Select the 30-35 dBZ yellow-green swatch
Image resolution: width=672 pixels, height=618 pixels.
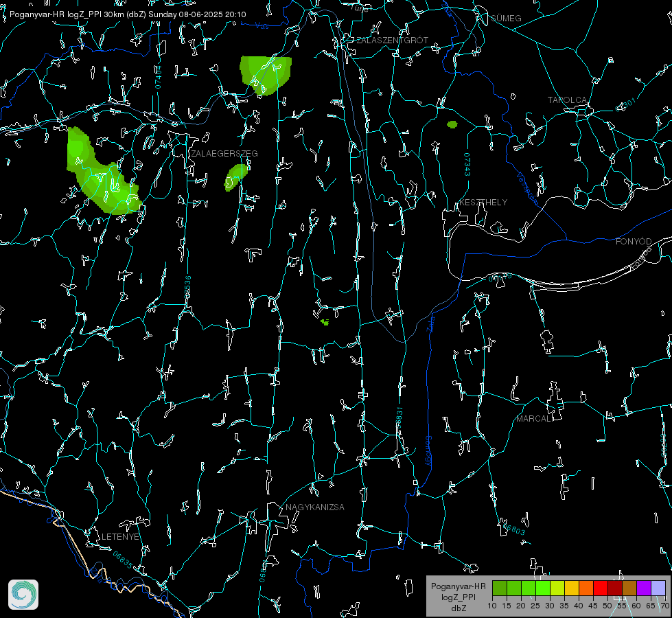[x=557, y=588]
